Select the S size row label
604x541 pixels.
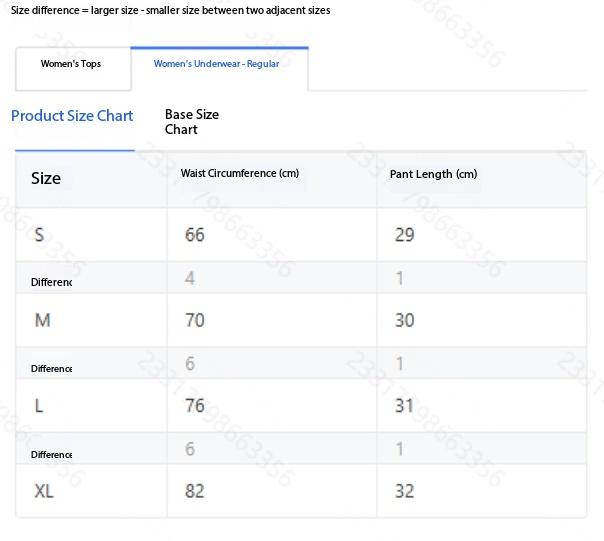pos(39,235)
